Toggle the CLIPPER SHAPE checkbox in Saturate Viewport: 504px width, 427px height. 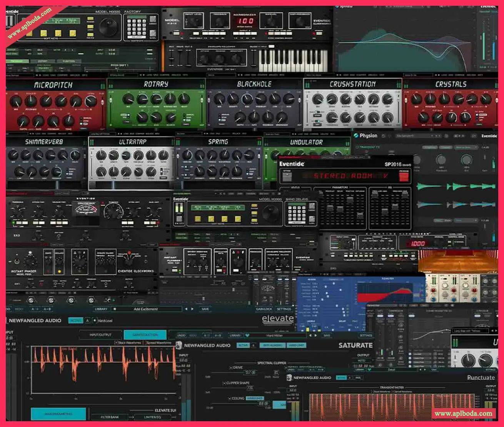point(224,383)
